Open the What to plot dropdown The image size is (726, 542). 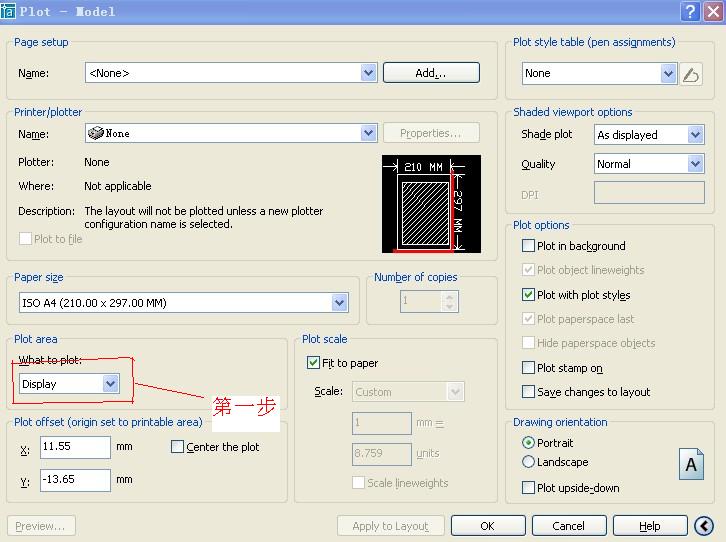click(x=111, y=384)
